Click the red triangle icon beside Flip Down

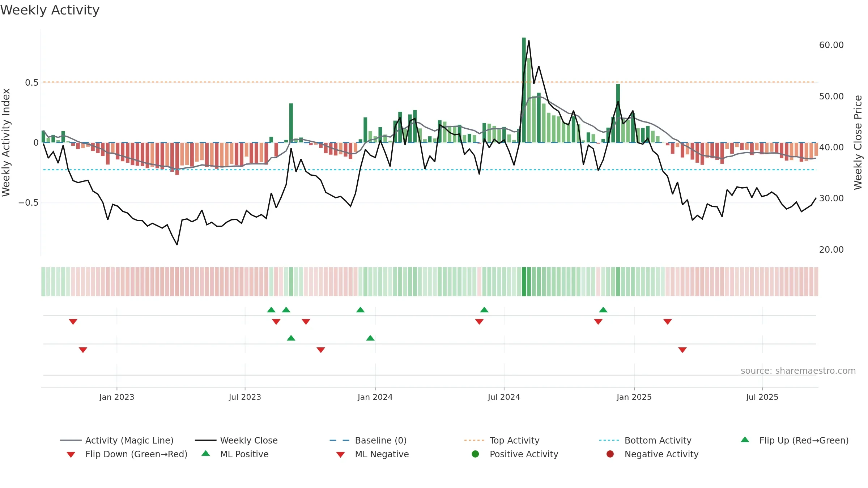click(71, 455)
